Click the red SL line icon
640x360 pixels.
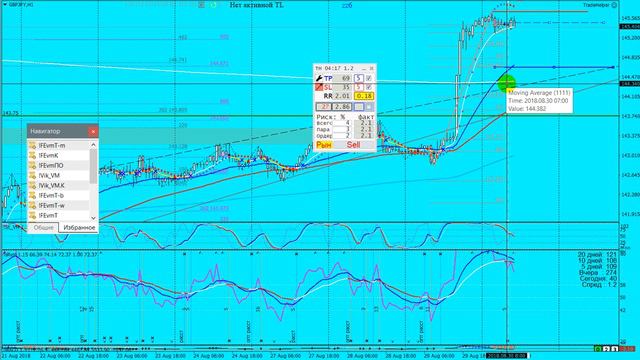tap(319, 87)
